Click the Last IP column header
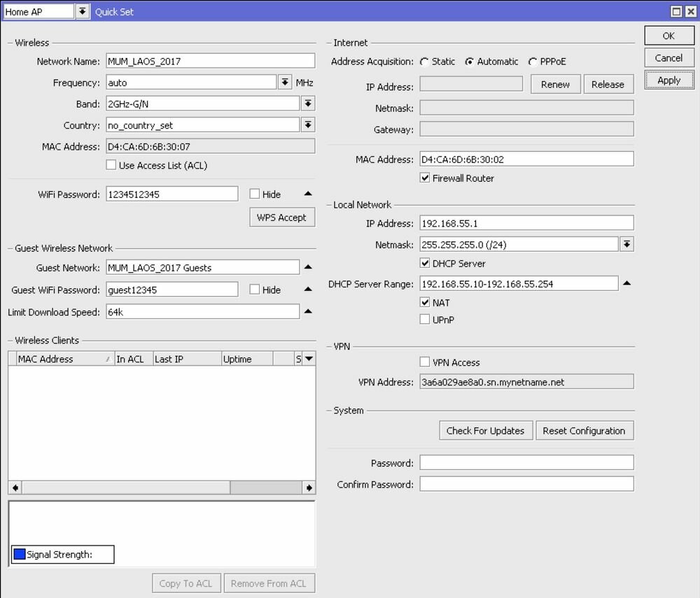The width and height of the screenshot is (700, 598). coord(187,359)
